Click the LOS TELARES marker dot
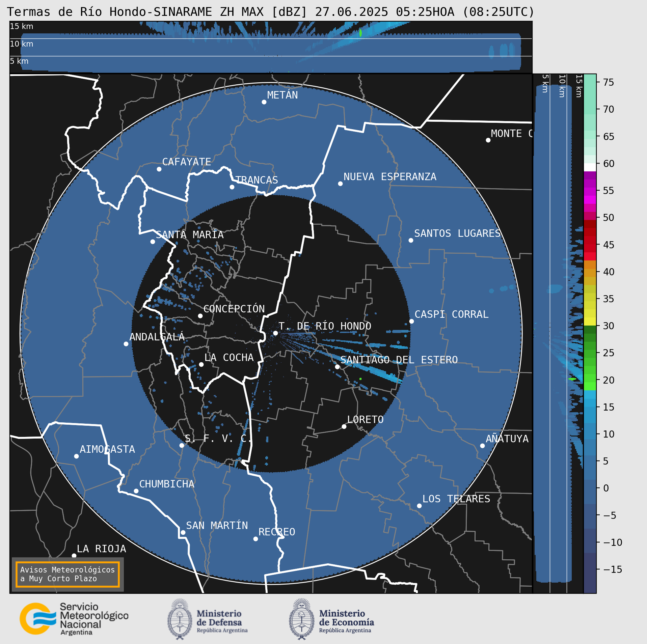The width and height of the screenshot is (647, 644). [x=419, y=506]
